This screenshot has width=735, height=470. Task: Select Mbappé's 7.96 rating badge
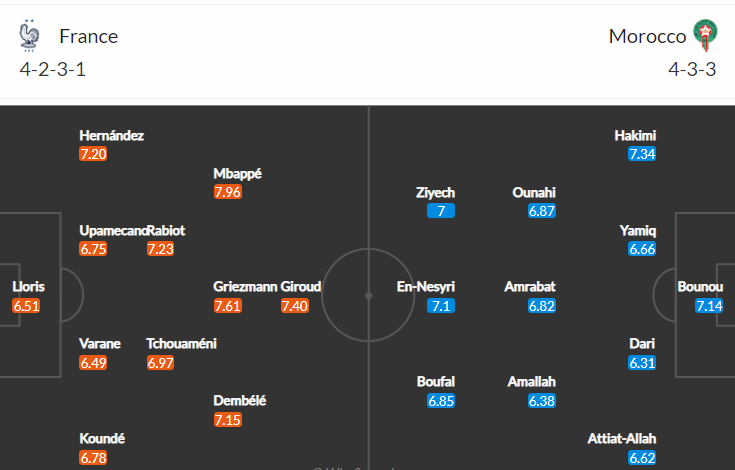[x=228, y=192]
